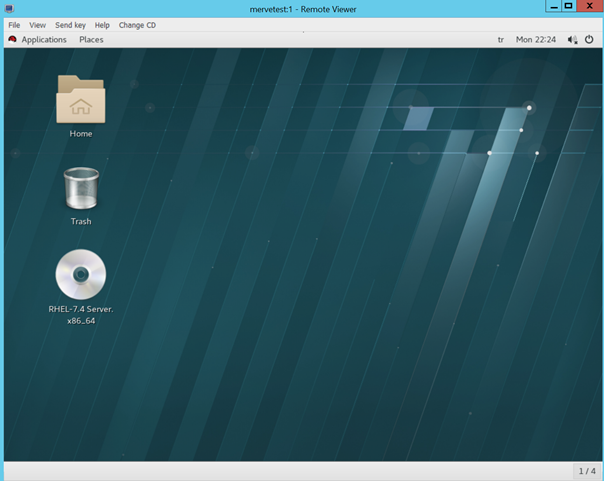Click the Red Hat logo in top panel

(x=12, y=39)
